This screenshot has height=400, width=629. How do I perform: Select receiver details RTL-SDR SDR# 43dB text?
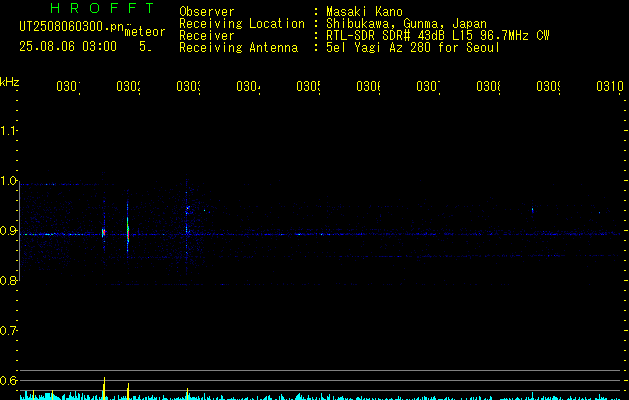(x=386, y=36)
